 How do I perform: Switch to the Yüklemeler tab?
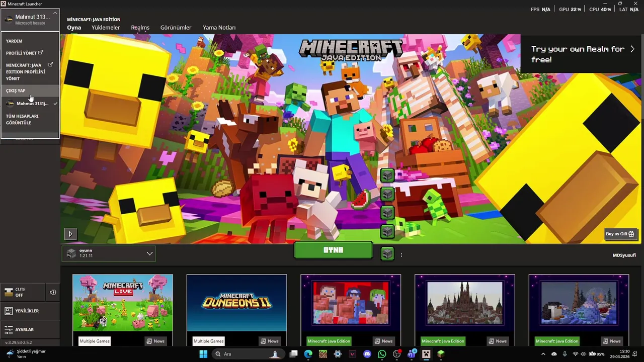(106, 28)
